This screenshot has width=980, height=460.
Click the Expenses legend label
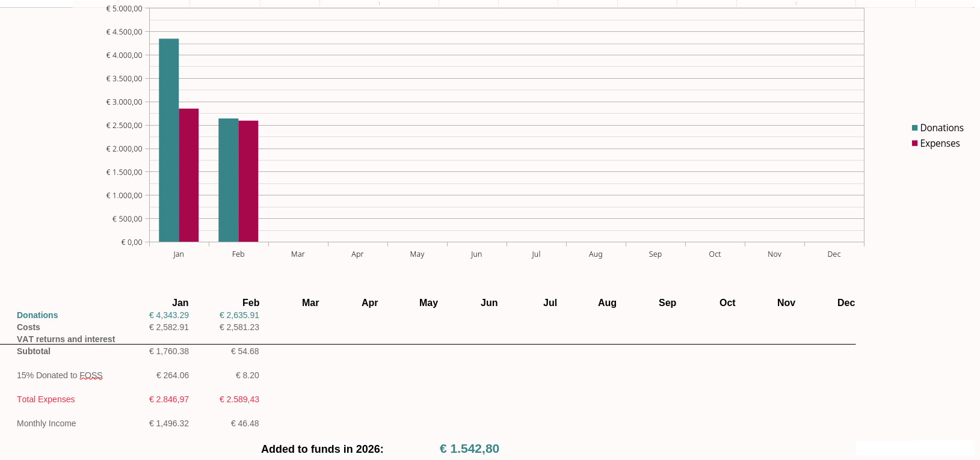(940, 143)
